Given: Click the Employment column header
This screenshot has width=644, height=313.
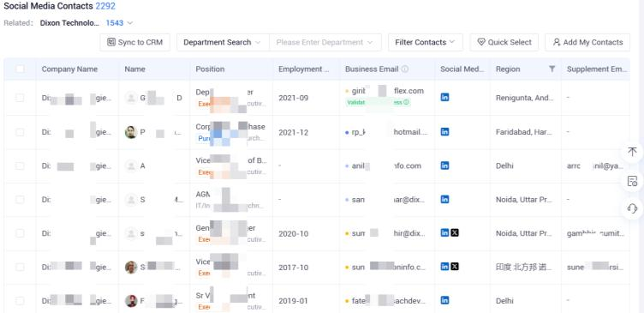Looking at the screenshot, I should point(304,69).
